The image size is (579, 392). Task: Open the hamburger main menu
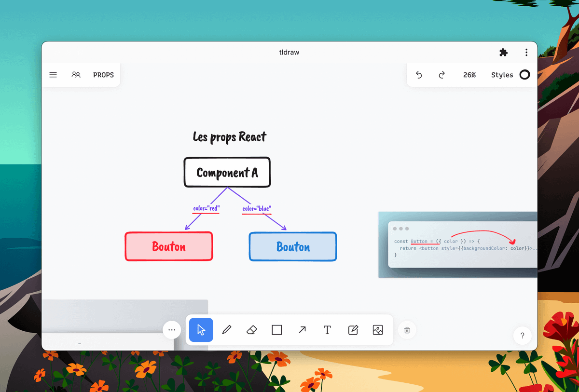tap(53, 75)
